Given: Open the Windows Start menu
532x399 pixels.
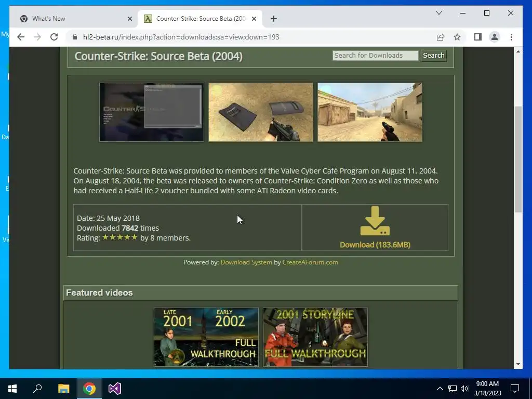Looking at the screenshot, I should pos(12,389).
